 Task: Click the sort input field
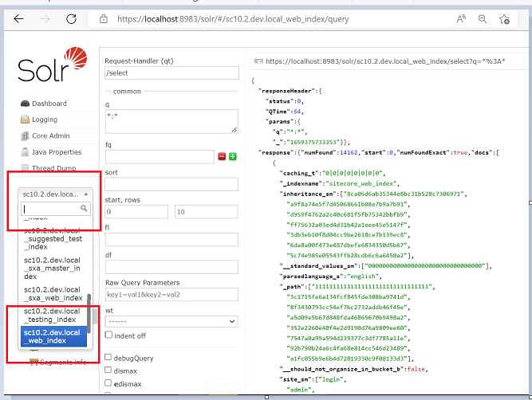tap(171, 184)
